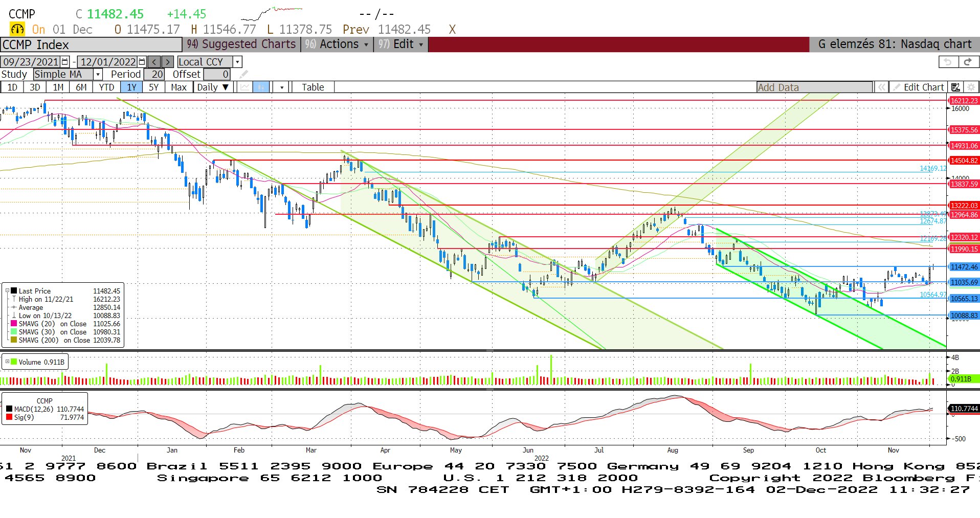Click the SMAVG (30) light green swatch
This screenshot has height=518, width=980.
click(x=14, y=331)
